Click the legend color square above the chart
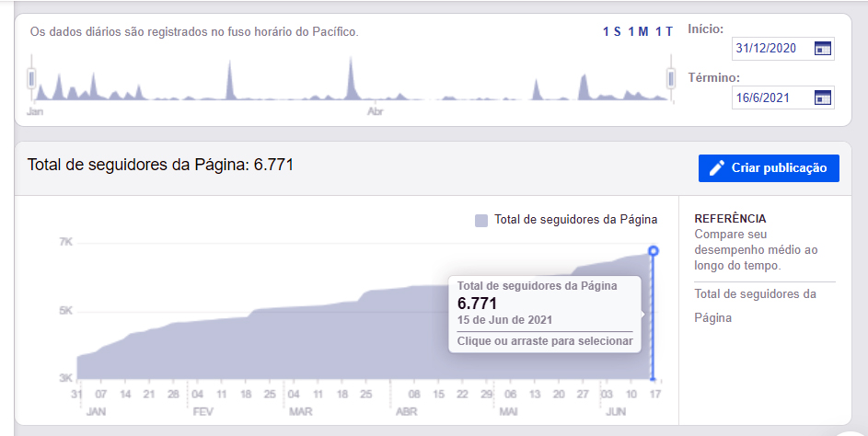 click(481, 220)
